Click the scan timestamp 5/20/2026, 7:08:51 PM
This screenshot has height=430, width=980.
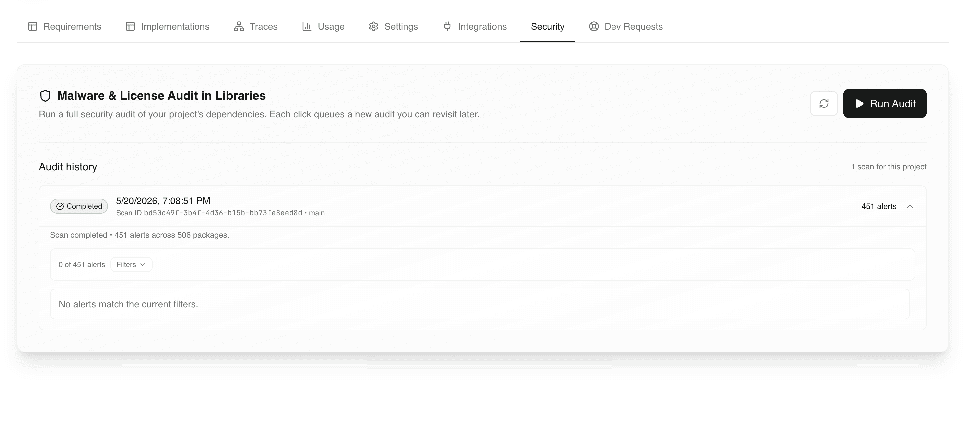[163, 201]
